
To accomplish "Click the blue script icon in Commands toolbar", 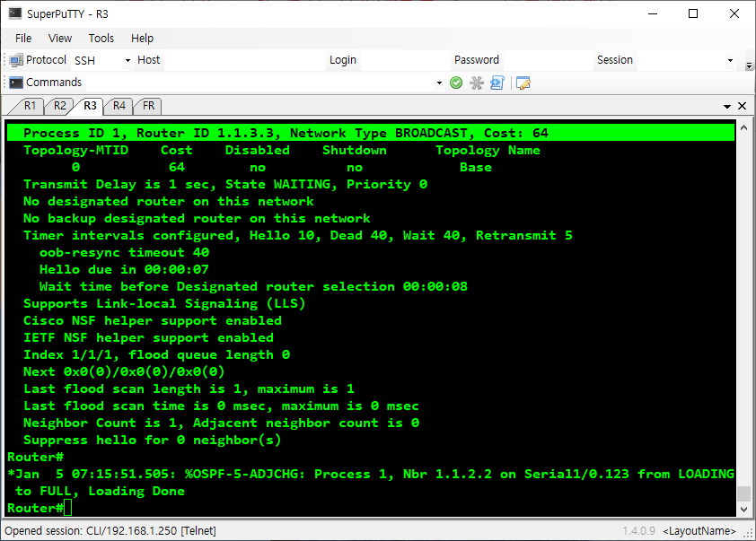I will [x=497, y=83].
